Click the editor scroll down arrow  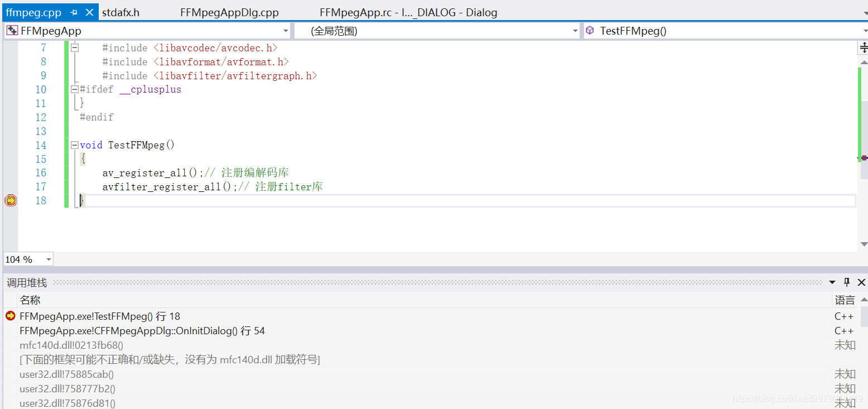tap(864, 244)
